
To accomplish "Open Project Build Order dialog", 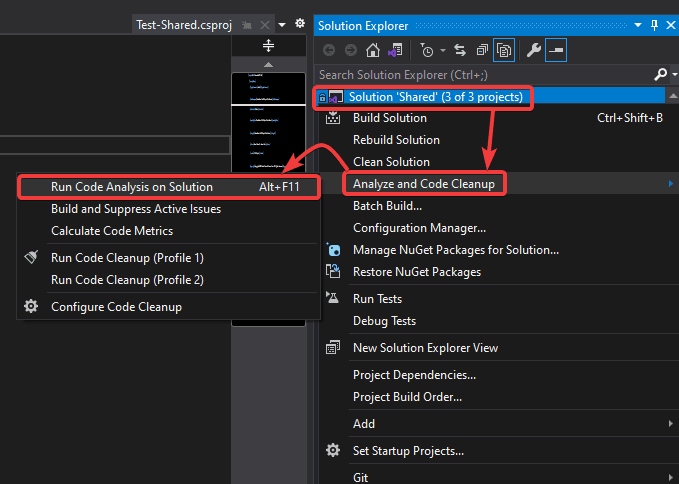I will 407,397.
